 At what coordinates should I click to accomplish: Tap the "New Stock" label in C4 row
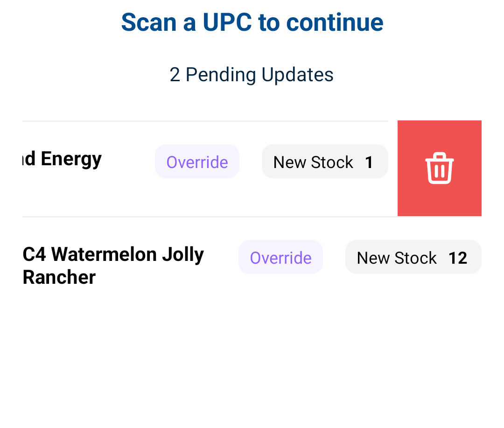coord(397,258)
